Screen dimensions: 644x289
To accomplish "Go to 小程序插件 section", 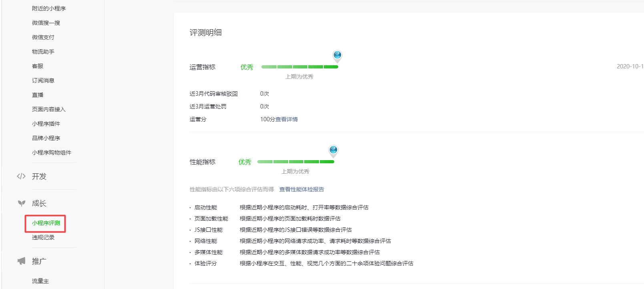I will coord(46,124).
